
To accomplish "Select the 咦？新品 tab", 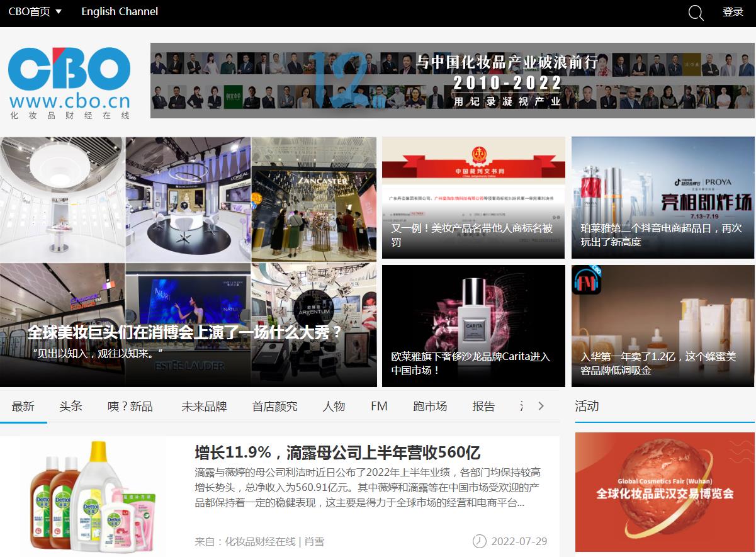I will tap(130, 407).
